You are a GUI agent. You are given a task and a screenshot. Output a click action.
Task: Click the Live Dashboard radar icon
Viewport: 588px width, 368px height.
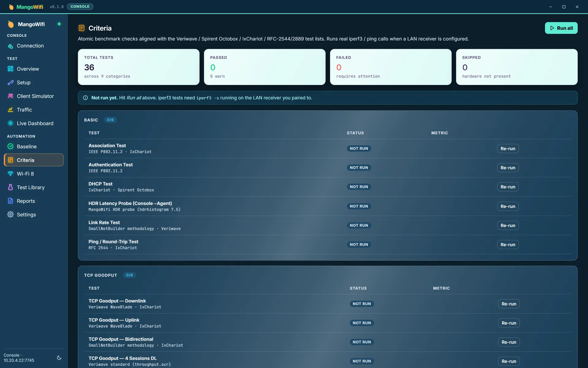click(x=10, y=123)
